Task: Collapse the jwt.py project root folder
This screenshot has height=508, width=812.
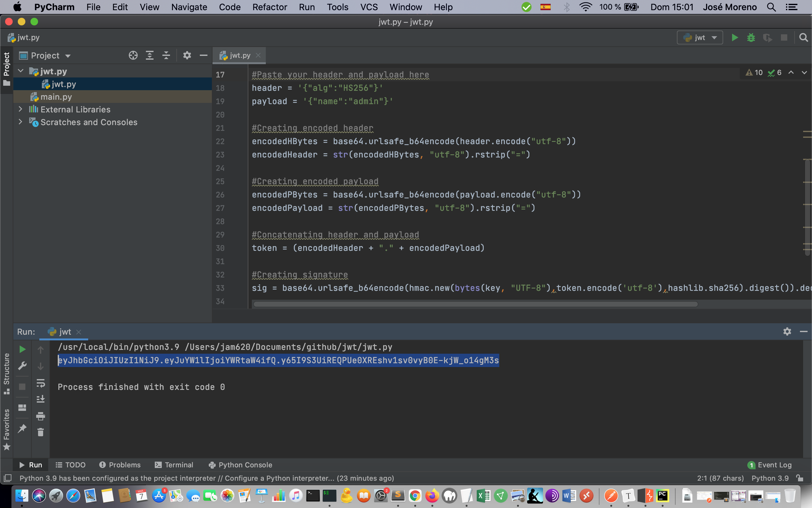Action: point(21,71)
